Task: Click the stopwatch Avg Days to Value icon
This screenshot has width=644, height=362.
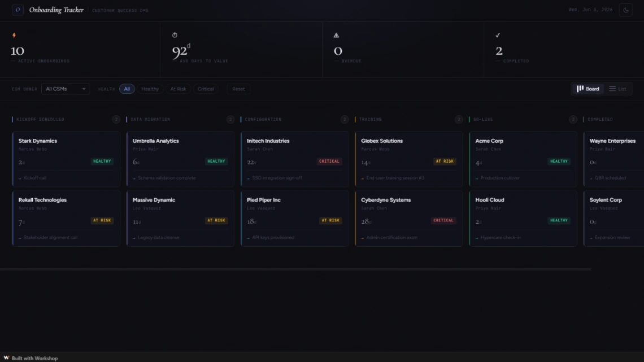Action: click(175, 36)
